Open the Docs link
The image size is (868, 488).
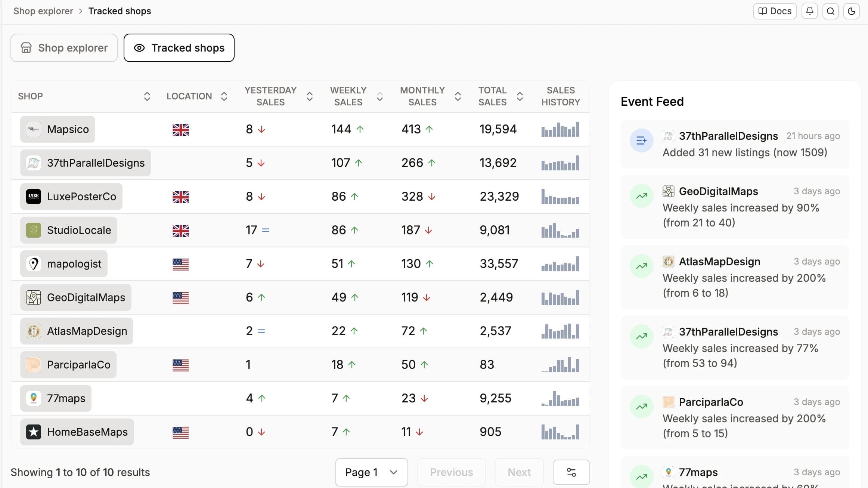[775, 11]
